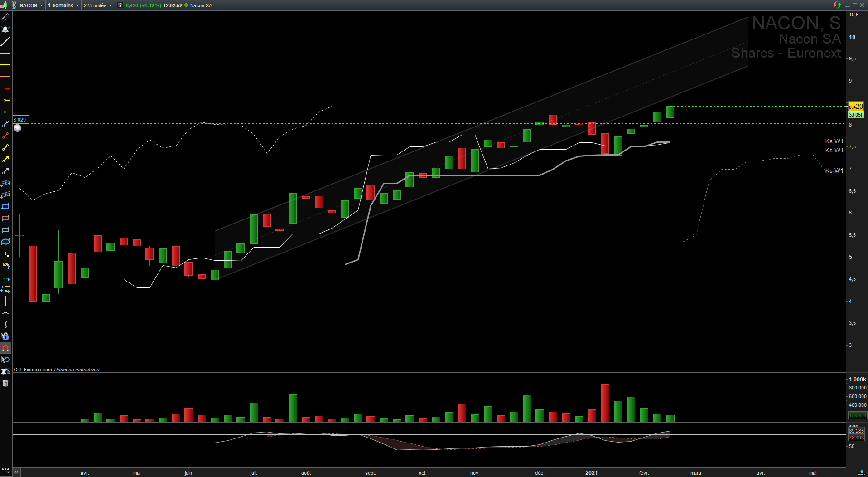Select the grey arrow tool
This screenshot has height=477, width=868.
[5, 171]
